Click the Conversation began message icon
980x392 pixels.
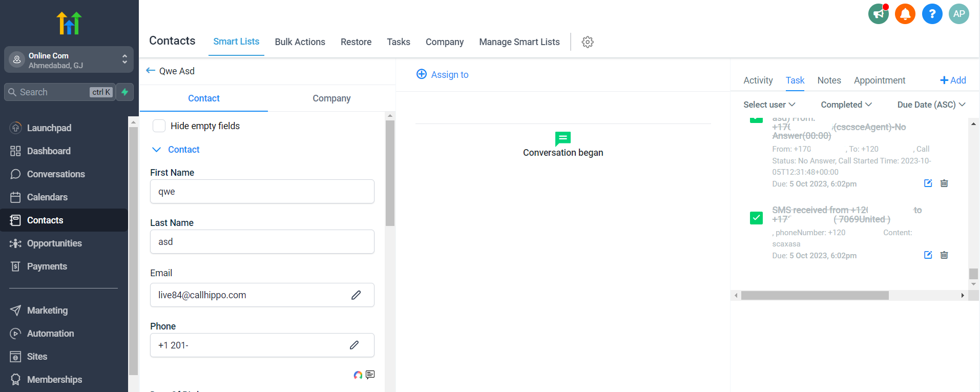click(x=563, y=138)
